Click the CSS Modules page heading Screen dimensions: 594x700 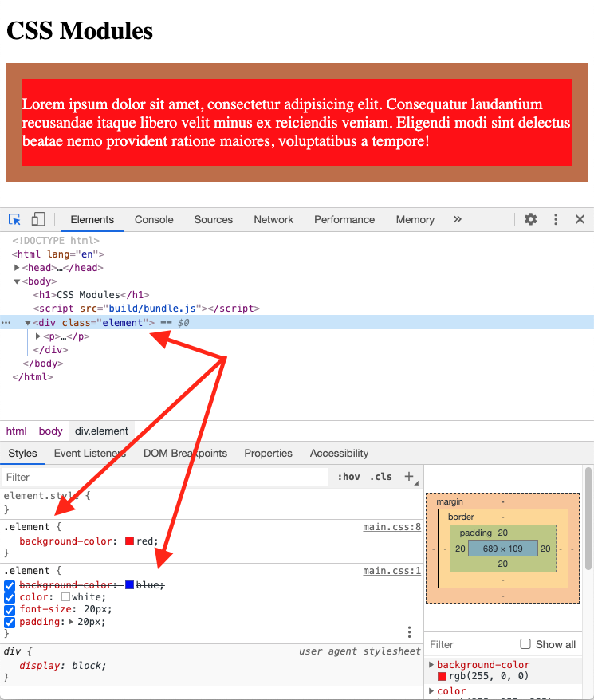click(x=80, y=31)
